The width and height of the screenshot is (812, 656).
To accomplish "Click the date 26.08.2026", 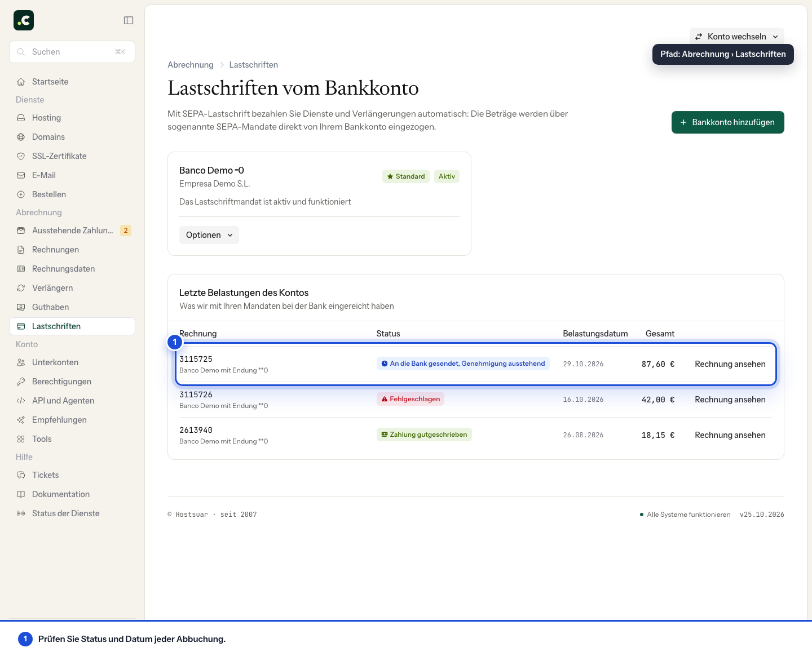I will pos(583,435).
